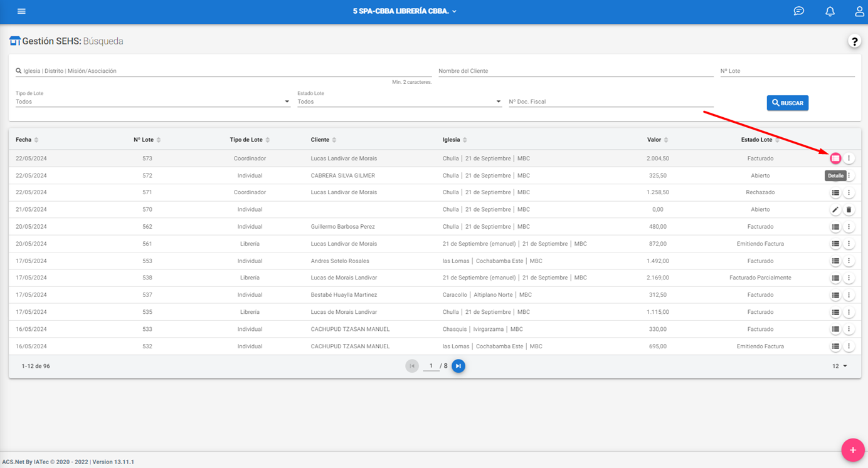
Task: Sort table by Tipo de Lote column
Action: click(x=250, y=140)
